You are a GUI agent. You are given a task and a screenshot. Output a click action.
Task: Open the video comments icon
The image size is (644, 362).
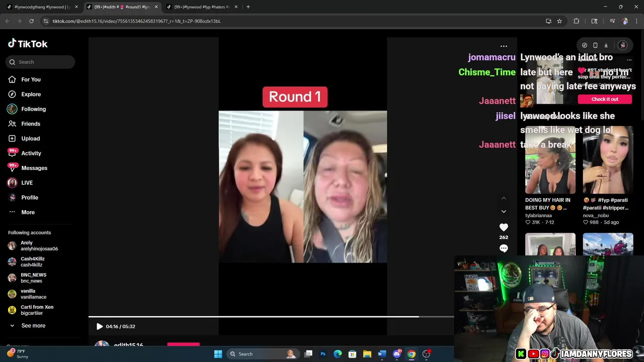(504, 248)
